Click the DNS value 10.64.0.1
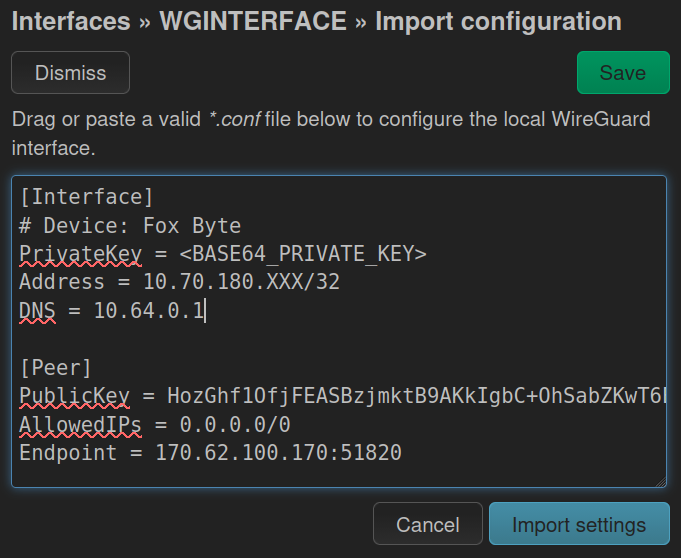681x558 pixels. click(x=148, y=311)
